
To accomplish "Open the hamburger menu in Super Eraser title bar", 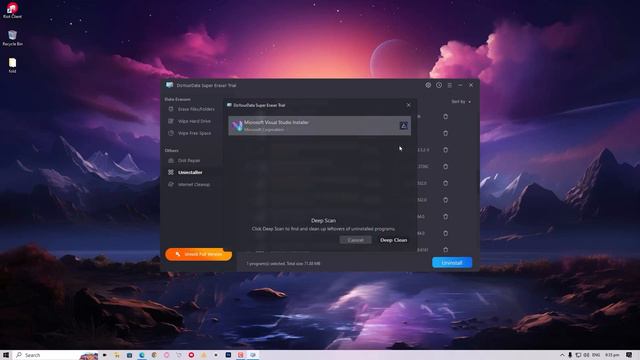I will pos(450,85).
